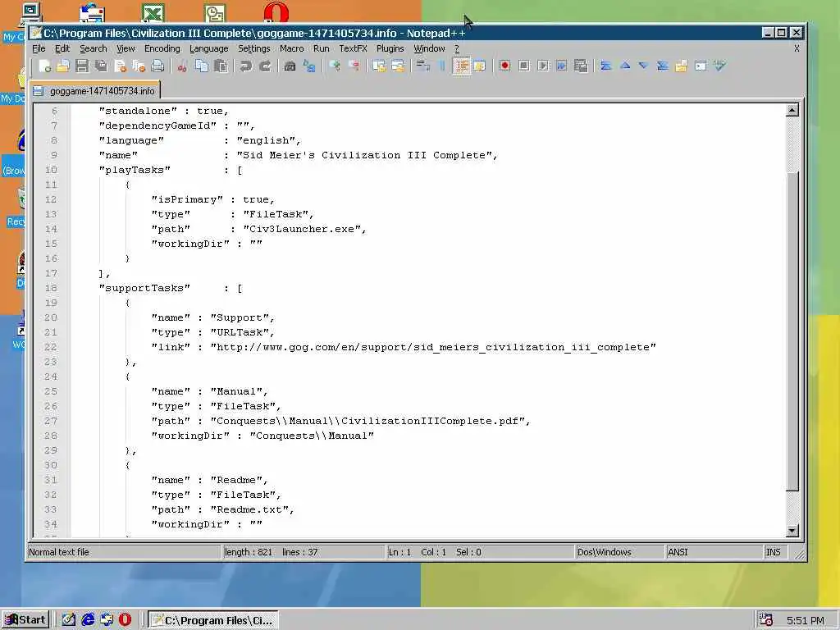840x630 pixels.
Task: Open the Encoding menu
Action: [162, 48]
